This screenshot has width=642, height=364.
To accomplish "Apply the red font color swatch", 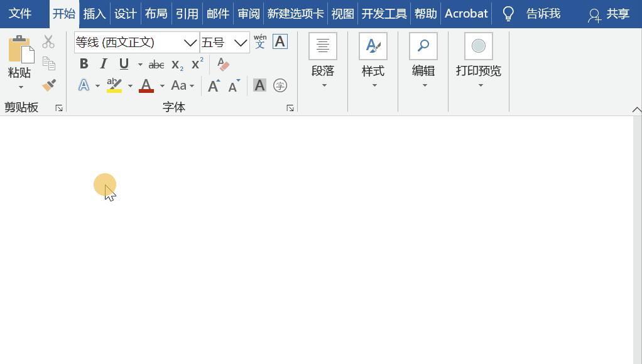I will coord(146,85).
